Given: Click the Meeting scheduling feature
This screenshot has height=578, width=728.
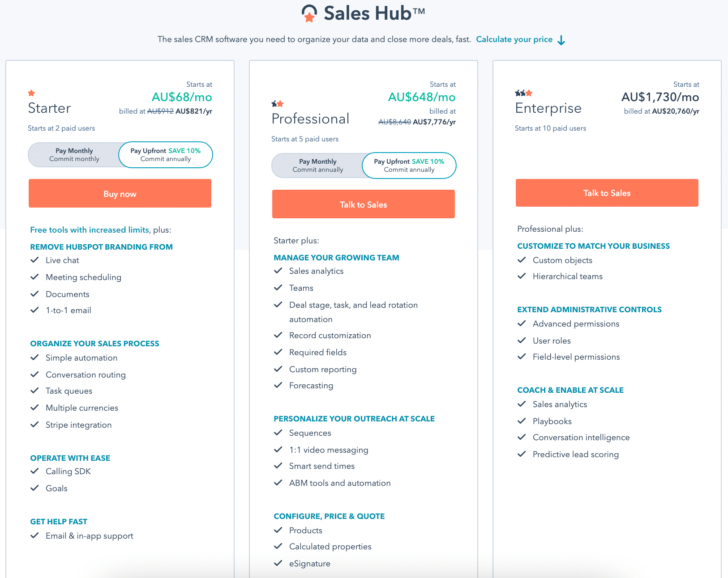Looking at the screenshot, I should (83, 277).
